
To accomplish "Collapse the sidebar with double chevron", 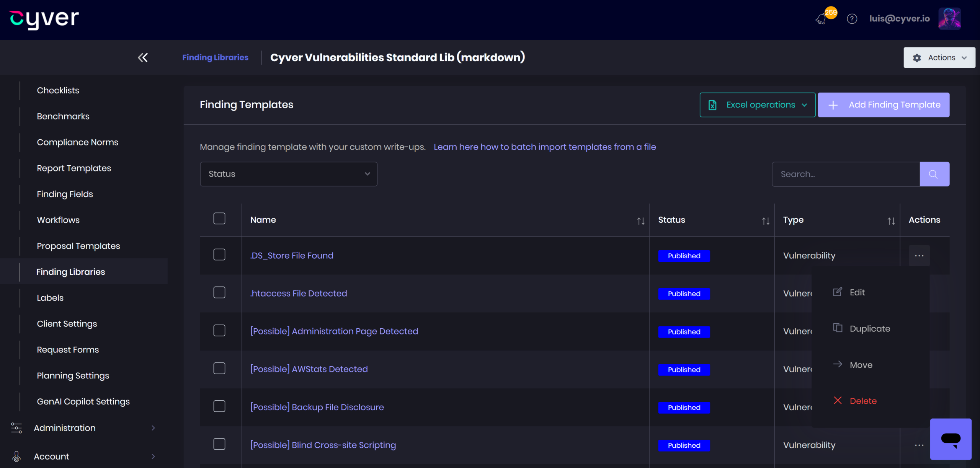I will pos(143,57).
